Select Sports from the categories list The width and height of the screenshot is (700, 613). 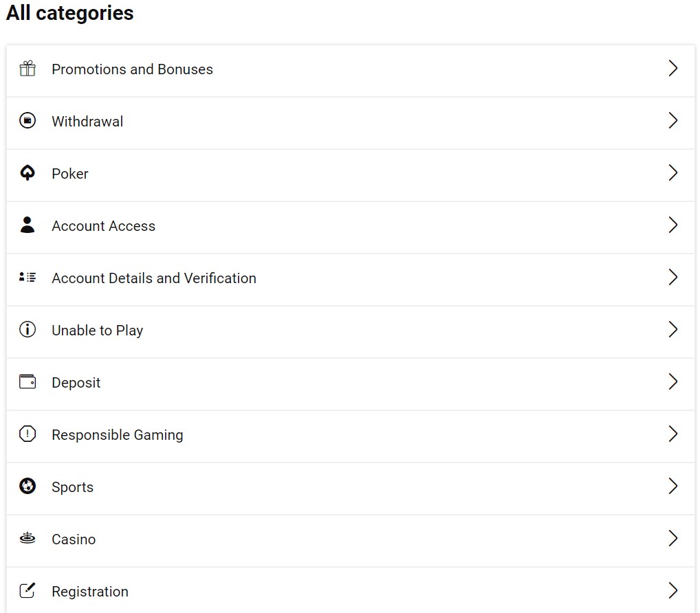[x=72, y=487]
